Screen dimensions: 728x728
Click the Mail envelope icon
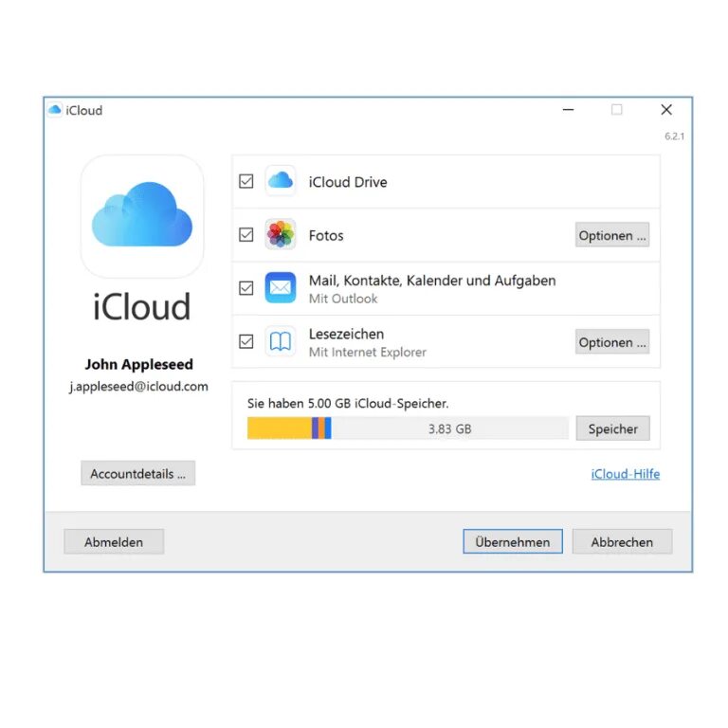[281, 287]
